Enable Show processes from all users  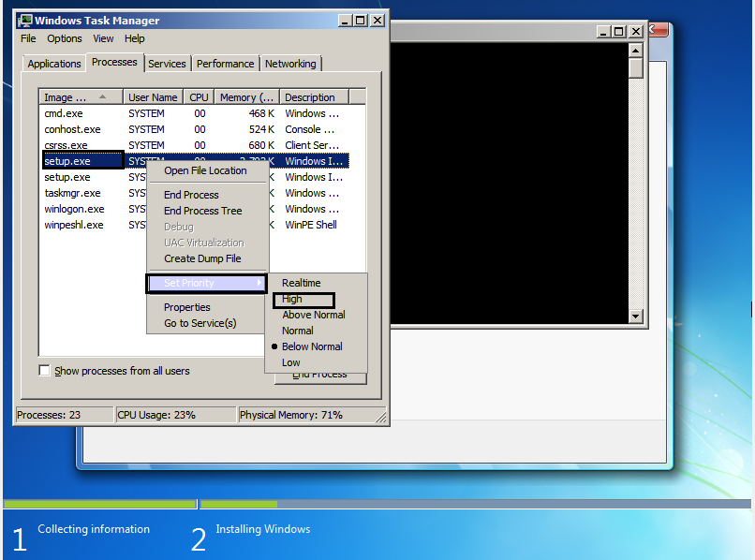pos(44,371)
